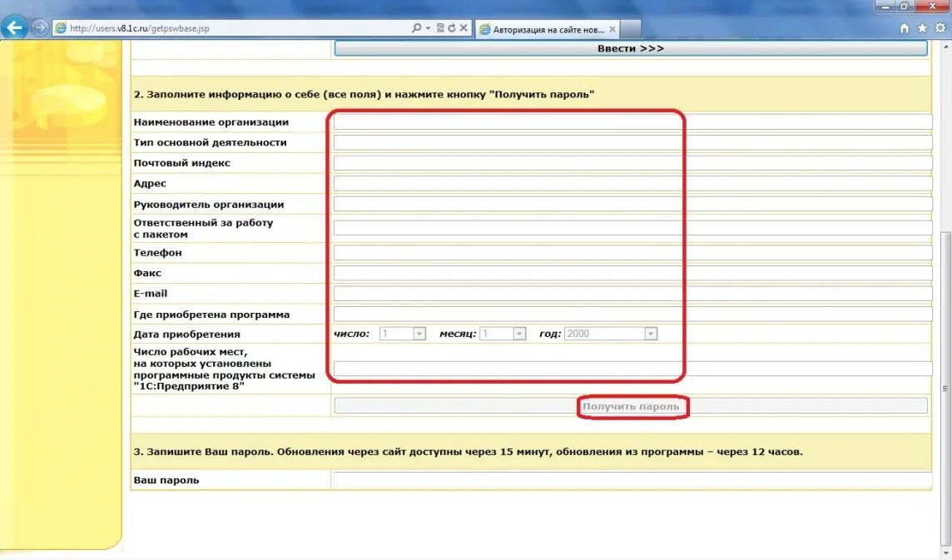Select the Руководитель организации field

632,204
